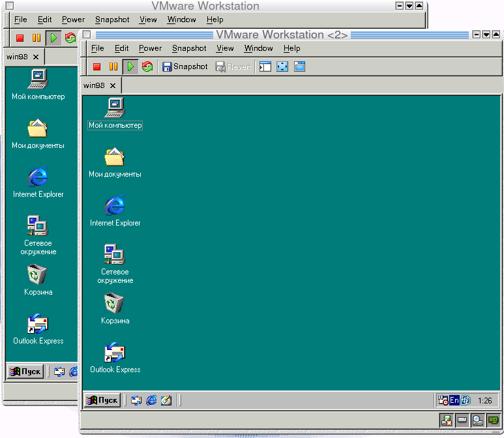
Task: Click the red Power Off button in VMware Workstation <2>
Action: coord(96,66)
